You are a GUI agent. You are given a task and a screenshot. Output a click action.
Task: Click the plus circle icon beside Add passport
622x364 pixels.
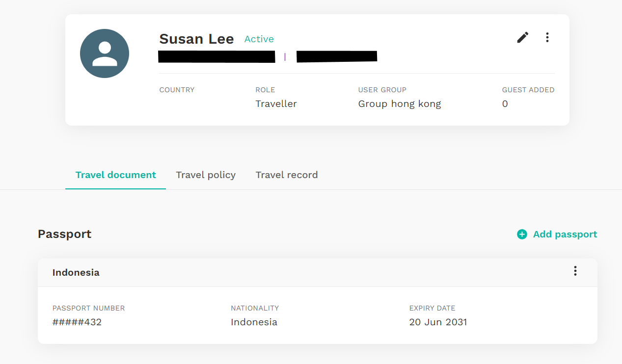[522, 234]
